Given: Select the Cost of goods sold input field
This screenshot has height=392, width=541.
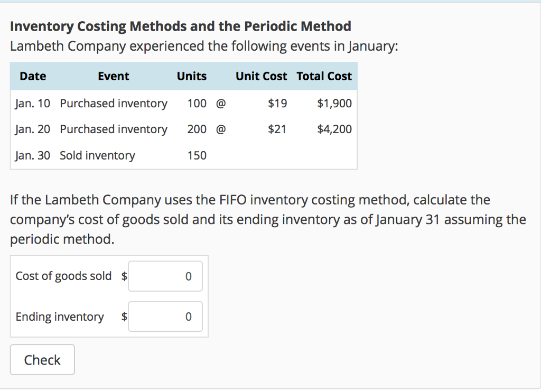Looking at the screenshot, I should pos(165,276).
